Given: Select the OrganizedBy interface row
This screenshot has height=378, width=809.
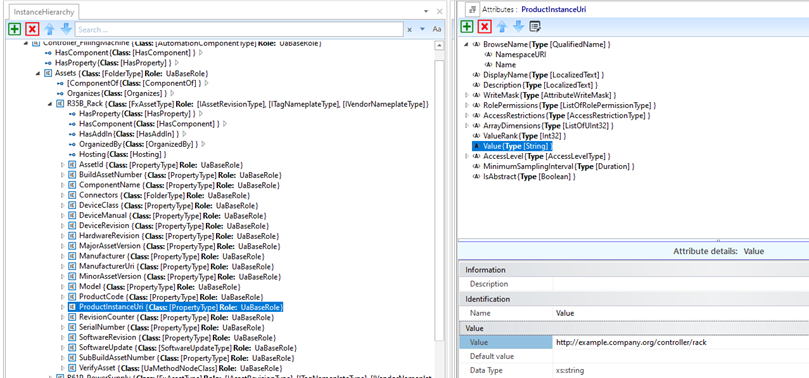Looking at the screenshot, I should pyautogui.click(x=137, y=144).
